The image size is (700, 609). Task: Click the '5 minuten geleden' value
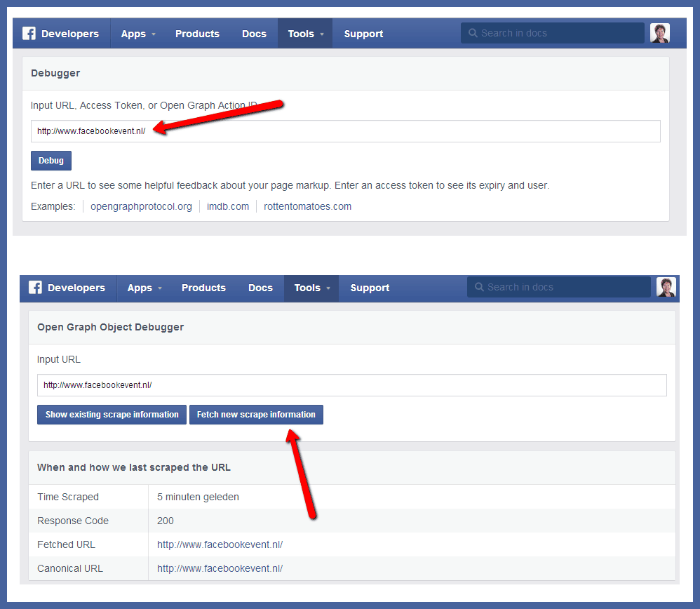[198, 497]
